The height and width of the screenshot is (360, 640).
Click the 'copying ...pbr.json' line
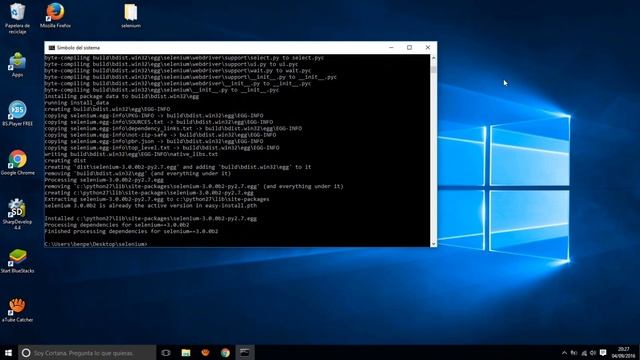pyautogui.click(x=154, y=141)
